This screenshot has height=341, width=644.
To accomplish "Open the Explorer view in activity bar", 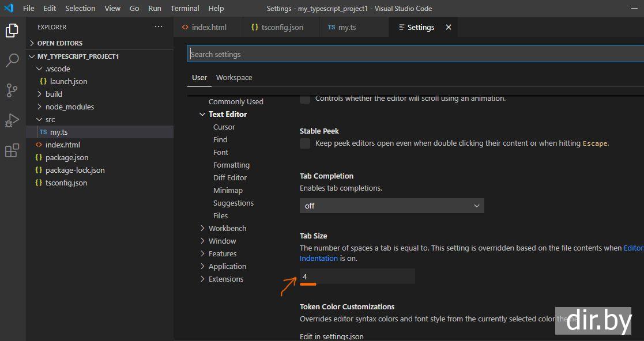I will click(12, 31).
